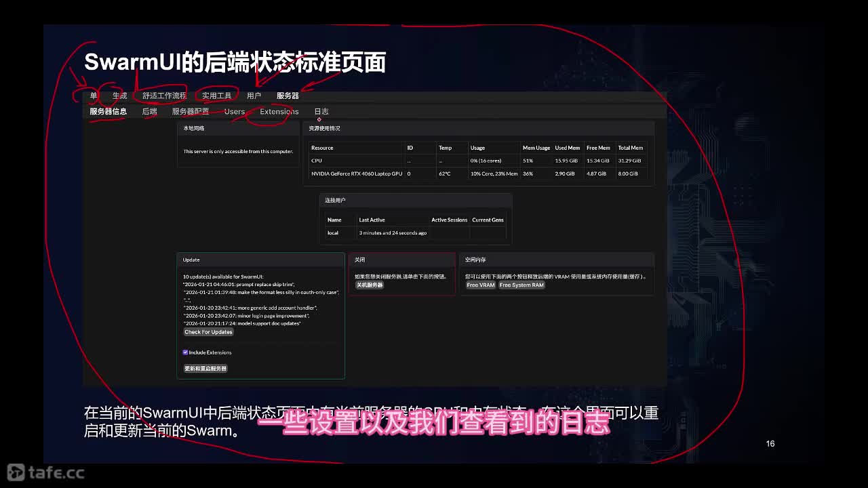Click the 更新和重启服务器 button
This screenshot has width=868, height=488.
click(x=205, y=369)
